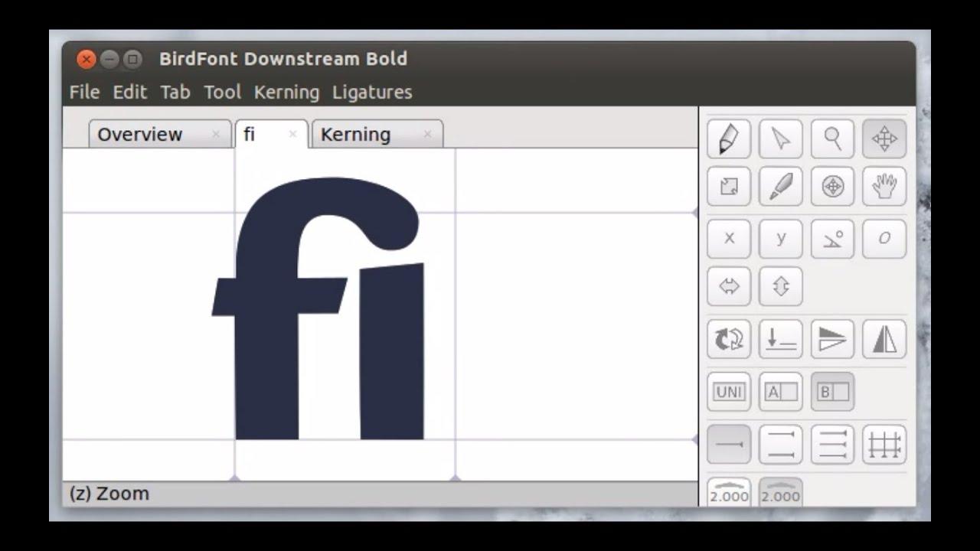Click the second highlighted 2.000 grid size button
Image resolution: width=980 pixels, height=551 pixels.
coord(781,492)
